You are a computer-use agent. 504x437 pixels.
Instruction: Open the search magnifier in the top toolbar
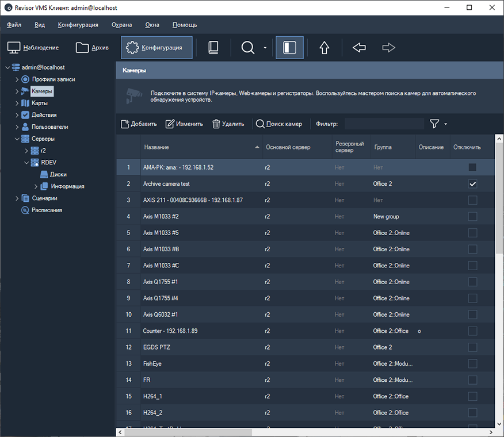pyautogui.click(x=248, y=48)
